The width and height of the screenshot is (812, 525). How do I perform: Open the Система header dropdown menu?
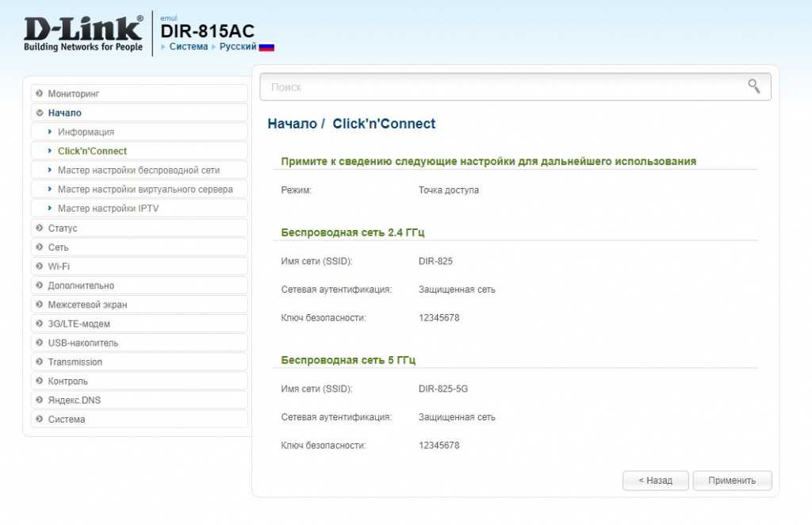click(x=188, y=47)
